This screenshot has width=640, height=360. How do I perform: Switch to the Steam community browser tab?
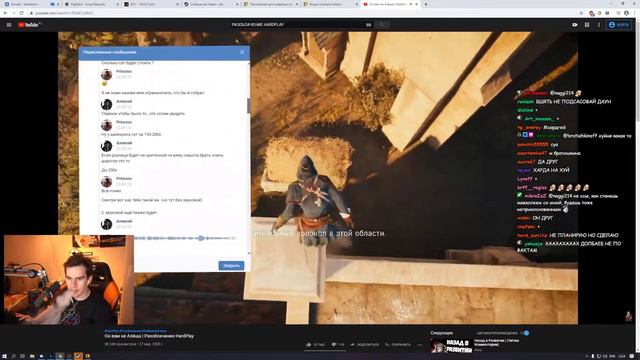(211, 4)
